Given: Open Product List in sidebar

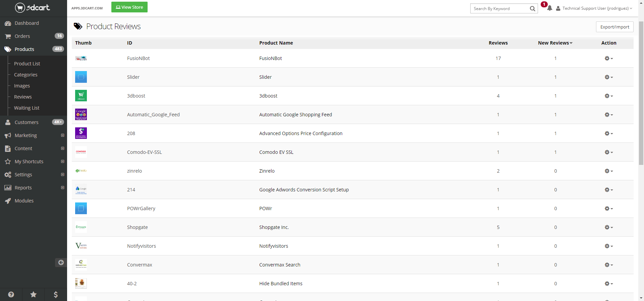Looking at the screenshot, I should [x=27, y=64].
